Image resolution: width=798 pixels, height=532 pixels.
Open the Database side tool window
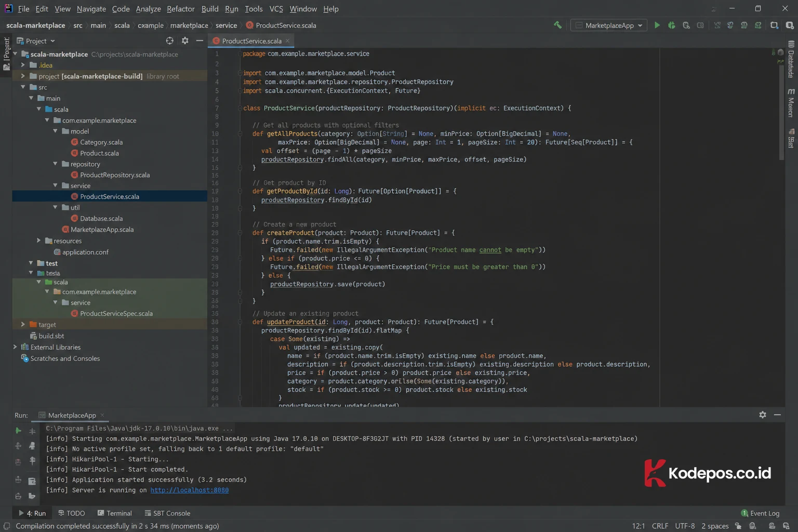point(791,60)
